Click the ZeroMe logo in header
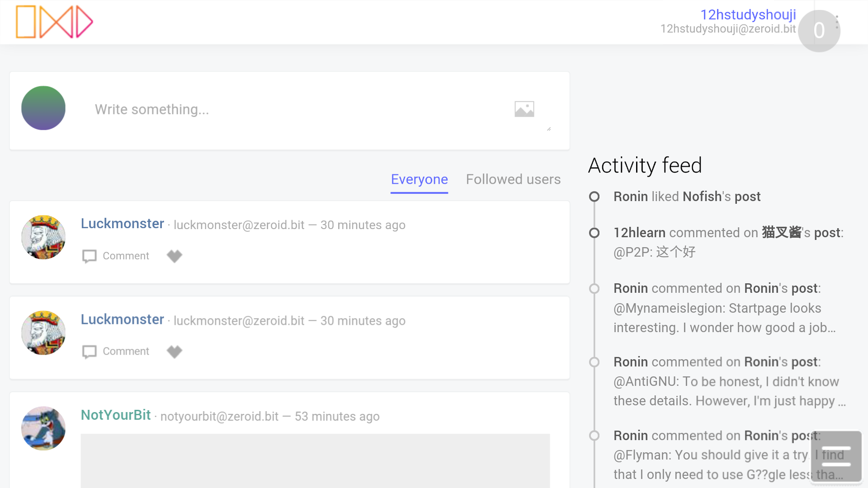Viewport: 868px width, 488px height. 54,22
